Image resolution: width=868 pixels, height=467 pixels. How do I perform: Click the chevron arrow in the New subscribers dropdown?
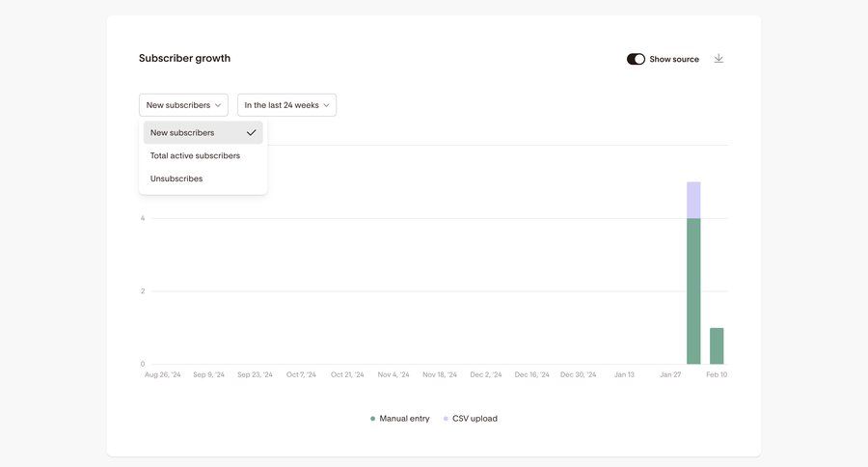(x=218, y=105)
